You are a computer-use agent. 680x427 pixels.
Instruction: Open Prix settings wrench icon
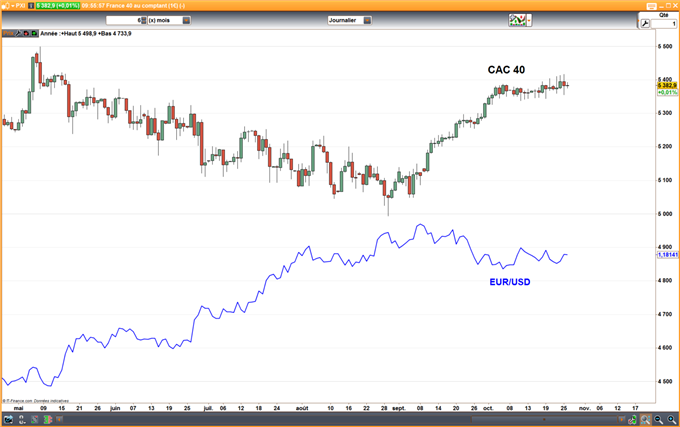(19, 33)
